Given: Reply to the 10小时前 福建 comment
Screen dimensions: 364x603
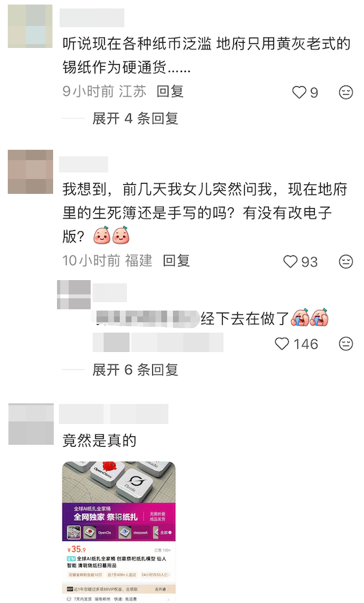Looking at the screenshot, I should 176,261.
